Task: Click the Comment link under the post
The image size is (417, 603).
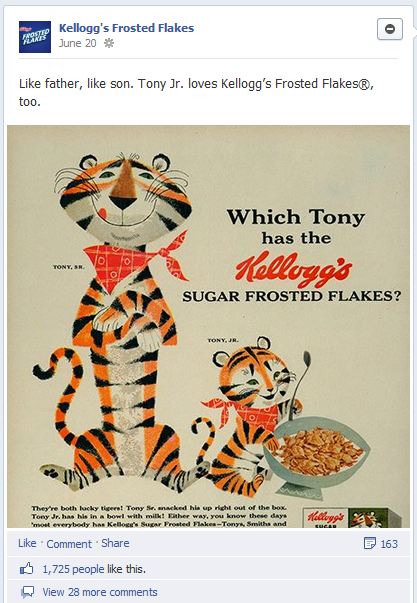Action: pyautogui.click(x=69, y=544)
